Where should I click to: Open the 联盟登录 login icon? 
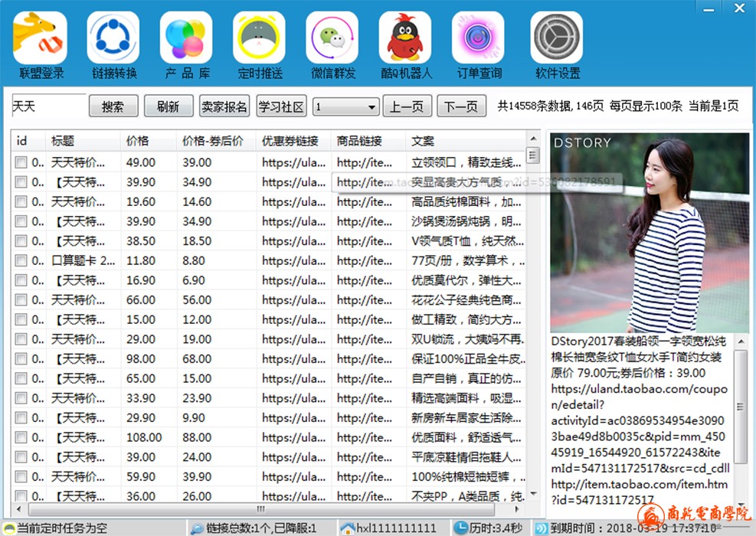41,38
